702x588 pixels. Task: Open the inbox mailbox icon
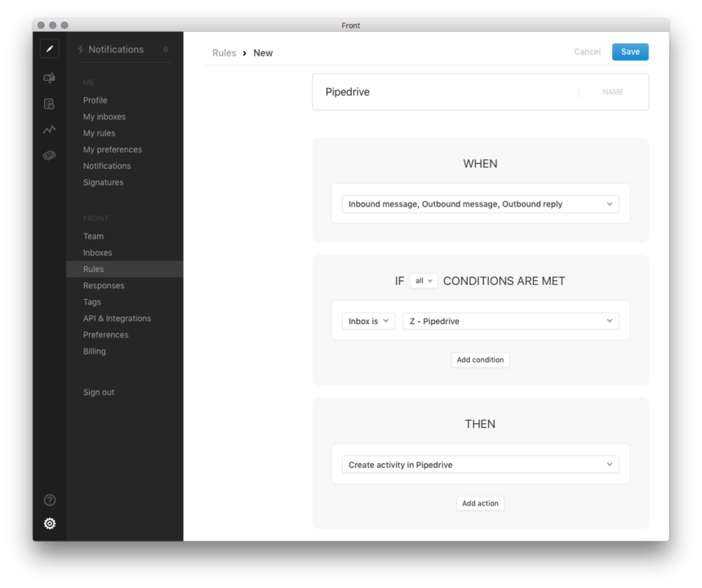(49, 78)
